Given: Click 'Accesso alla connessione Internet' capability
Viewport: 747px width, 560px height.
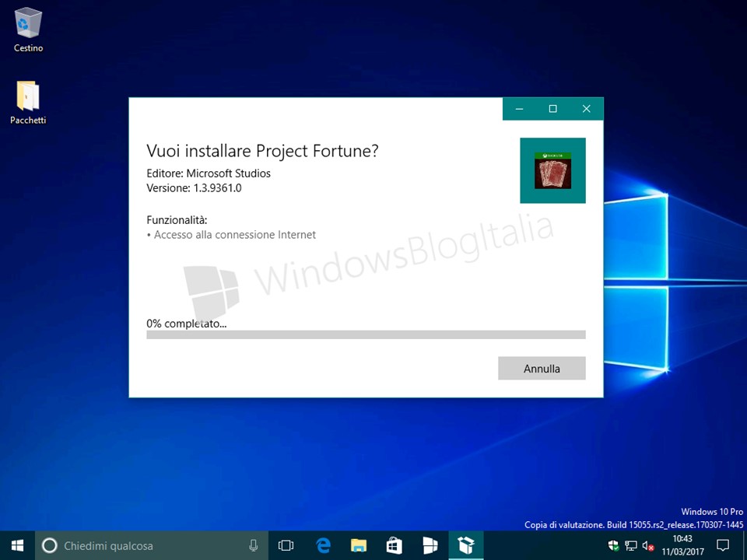Looking at the screenshot, I should [235, 235].
